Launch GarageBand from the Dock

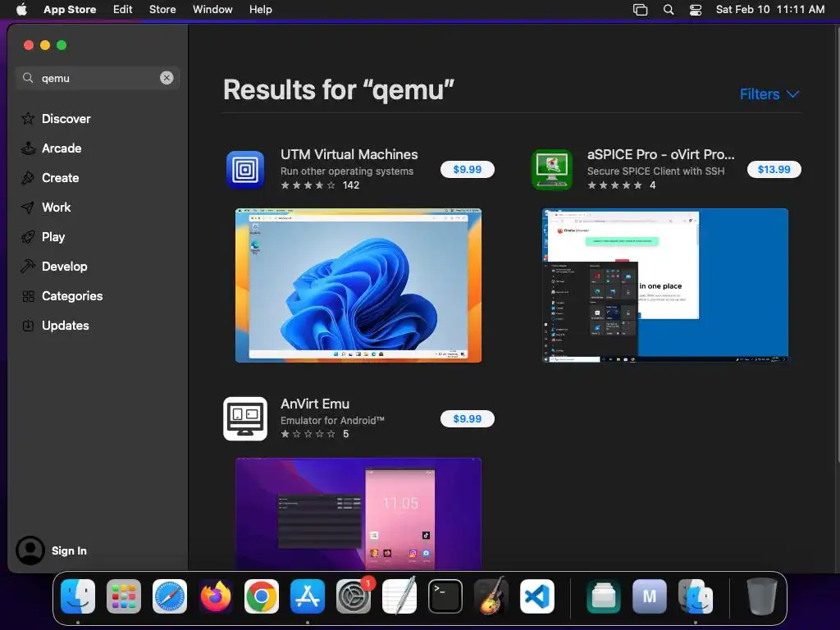click(491, 596)
